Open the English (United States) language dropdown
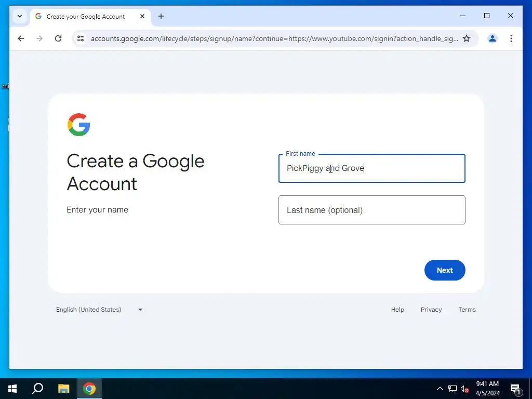This screenshot has height=399, width=532. 99,310
